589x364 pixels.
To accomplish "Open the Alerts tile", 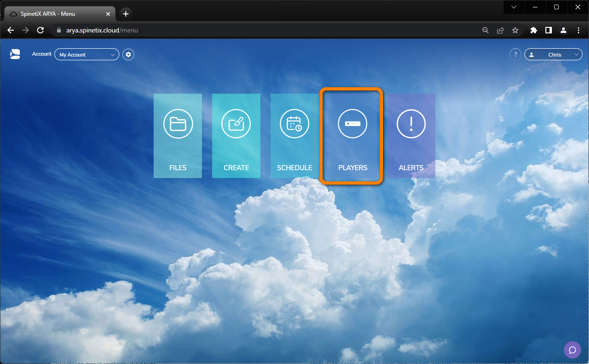I will pyautogui.click(x=411, y=136).
